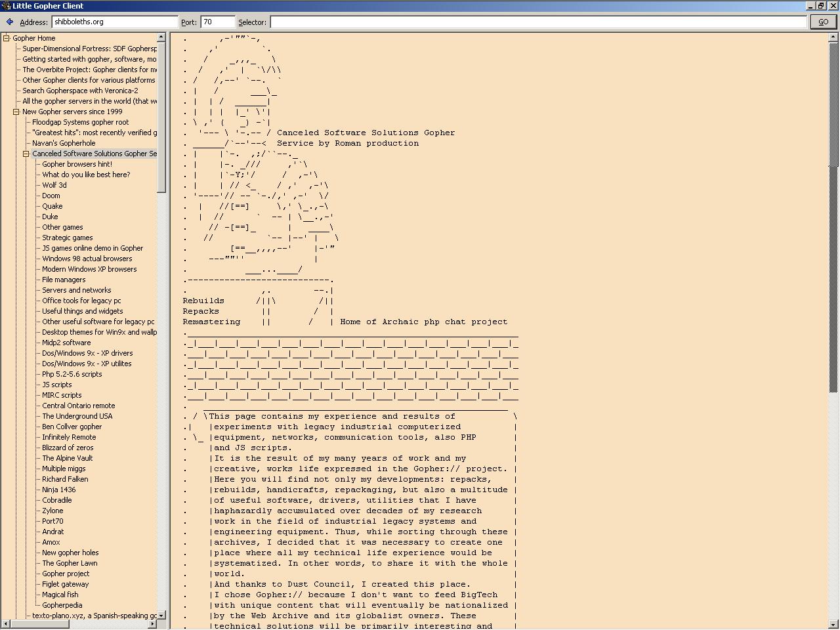The height and width of the screenshot is (630, 840).
Task: Click the Little Gopher Client title bar icon
Action: [6, 6]
